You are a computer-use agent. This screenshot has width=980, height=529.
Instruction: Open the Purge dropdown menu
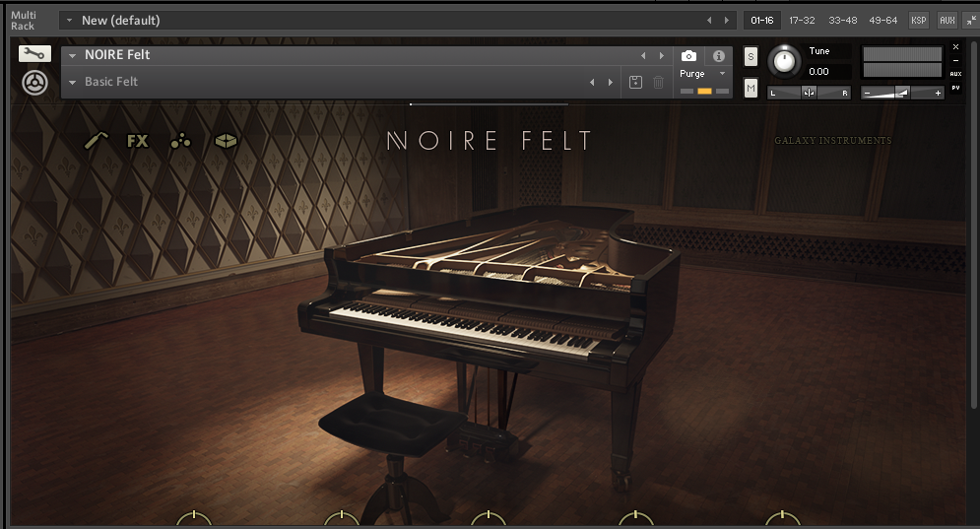pos(704,73)
